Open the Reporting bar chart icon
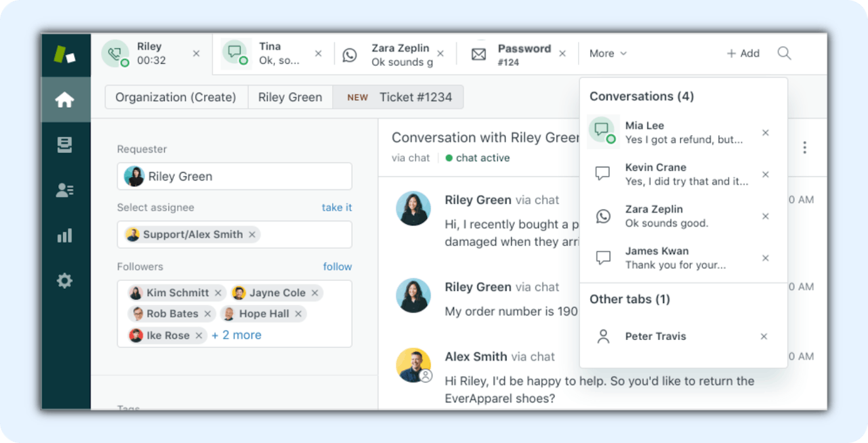Viewport: 868px width, 443px height. (64, 236)
